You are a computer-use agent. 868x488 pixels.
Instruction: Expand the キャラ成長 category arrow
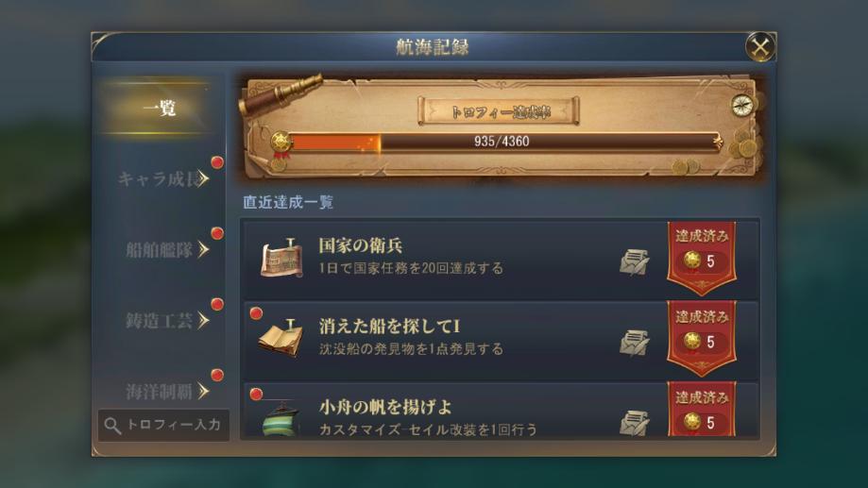[x=204, y=178]
